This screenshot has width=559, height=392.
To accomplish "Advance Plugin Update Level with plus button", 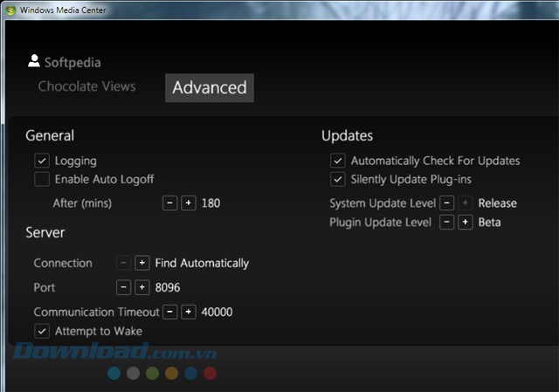I will [466, 223].
